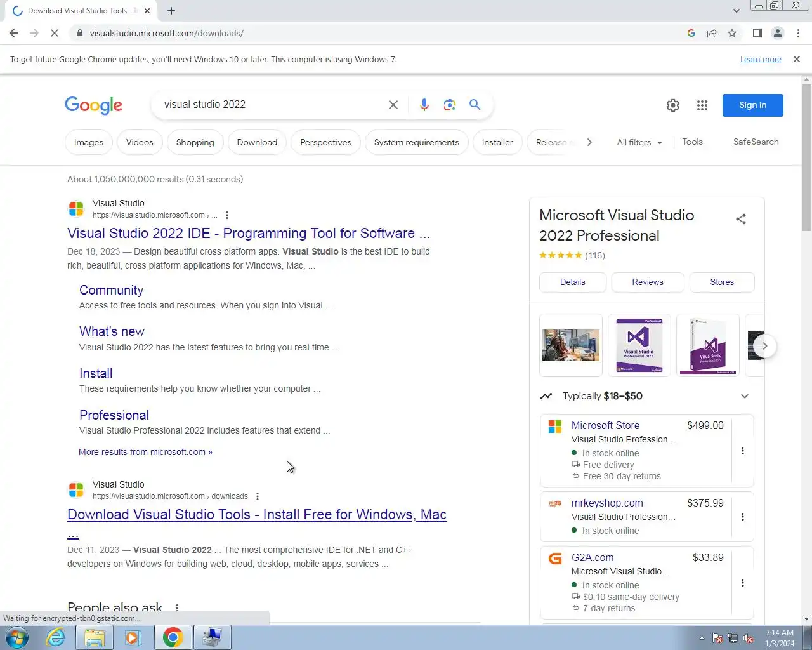Click the Google logo
812x650 pixels.
93,105
